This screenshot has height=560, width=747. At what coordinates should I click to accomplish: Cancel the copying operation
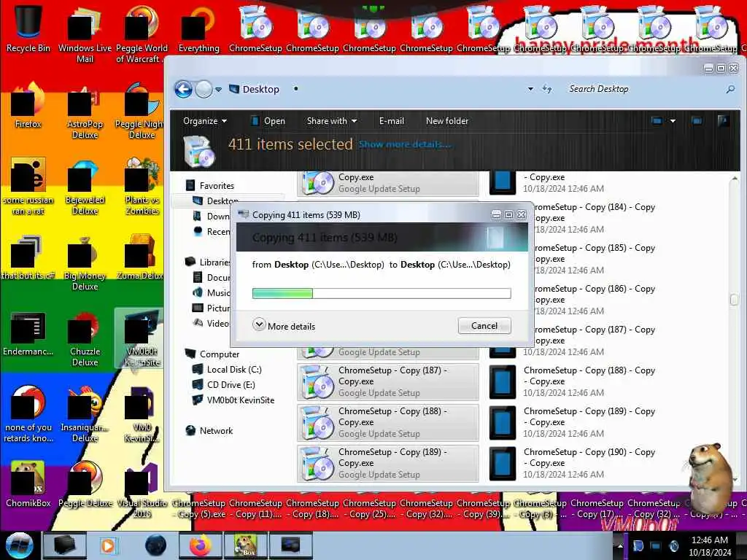coord(484,326)
